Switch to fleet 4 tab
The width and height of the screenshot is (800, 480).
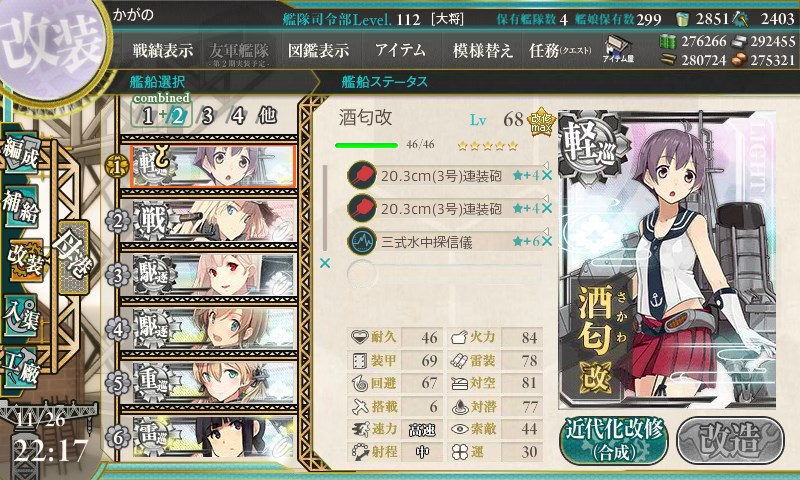point(238,116)
